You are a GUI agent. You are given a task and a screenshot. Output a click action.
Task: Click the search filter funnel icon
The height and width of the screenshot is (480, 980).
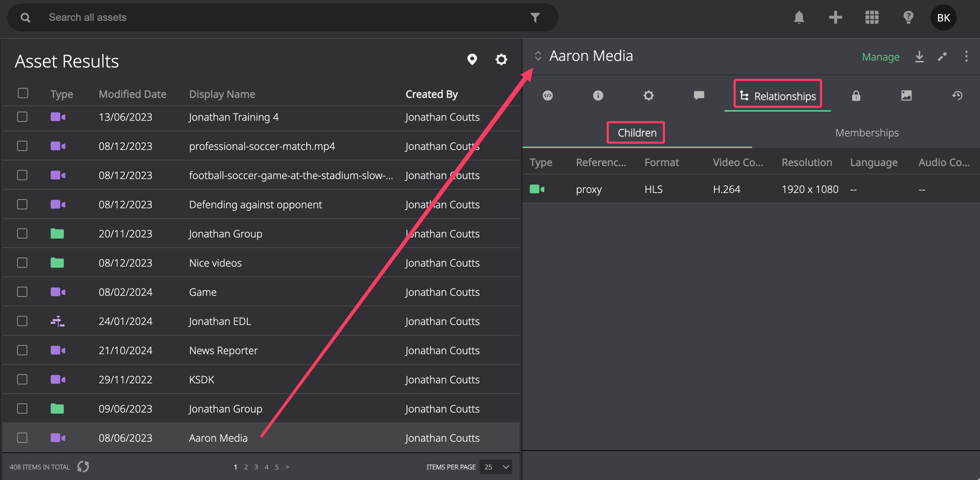[x=535, y=18]
